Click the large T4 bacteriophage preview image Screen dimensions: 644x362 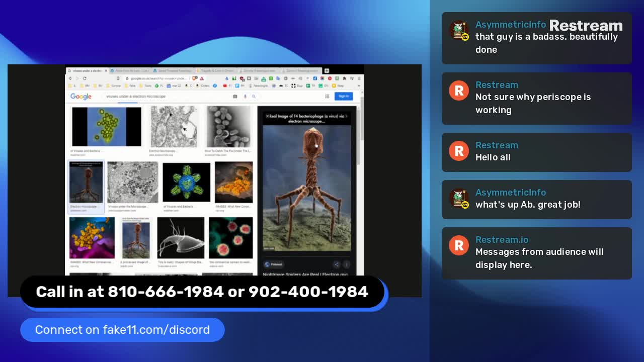pyautogui.click(x=307, y=188)
